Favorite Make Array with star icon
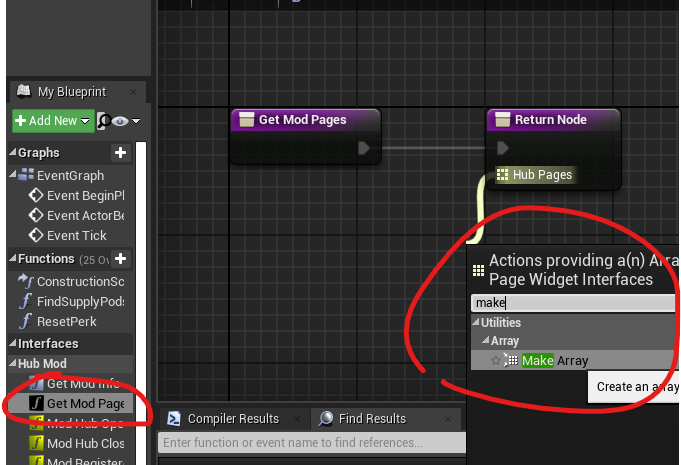 [496, 360]
